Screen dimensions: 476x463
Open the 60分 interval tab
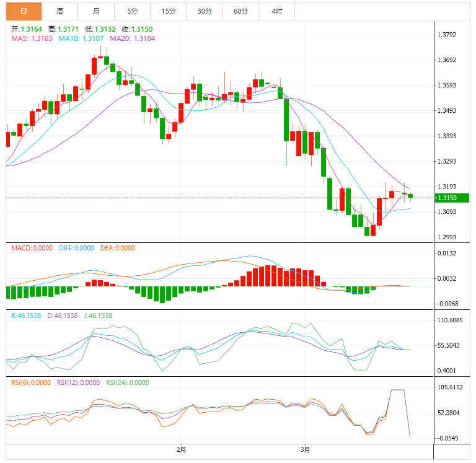click(240, 11)
